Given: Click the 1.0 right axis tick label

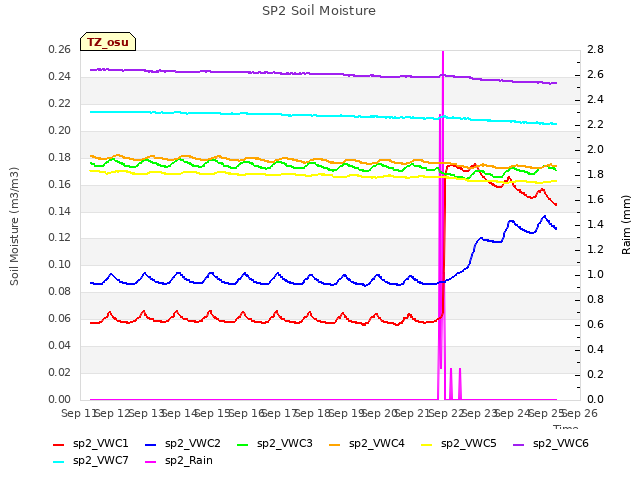Looking at the screenshot, I should click(x=595, y=274).
